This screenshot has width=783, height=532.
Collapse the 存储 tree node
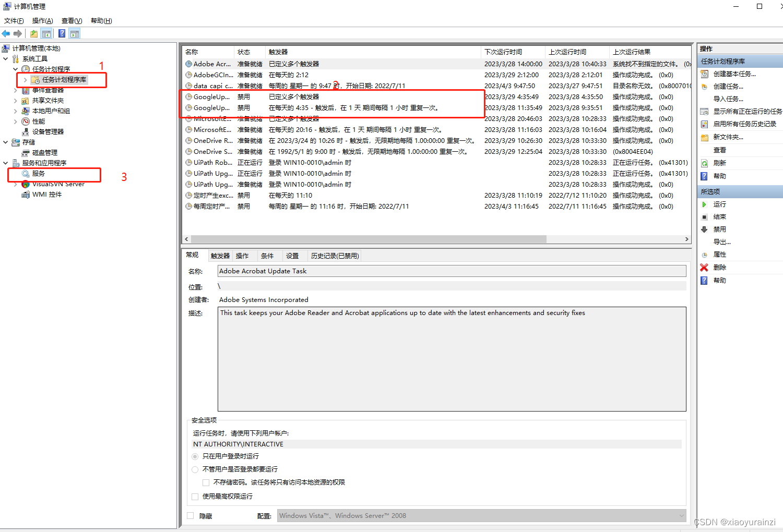[6, 142]
